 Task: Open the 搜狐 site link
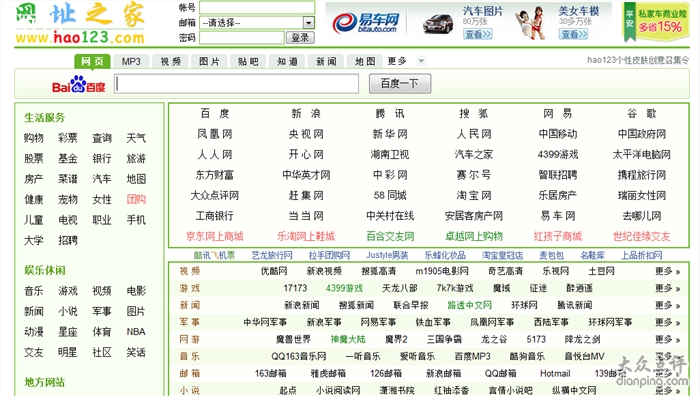(x=474, y=113)
